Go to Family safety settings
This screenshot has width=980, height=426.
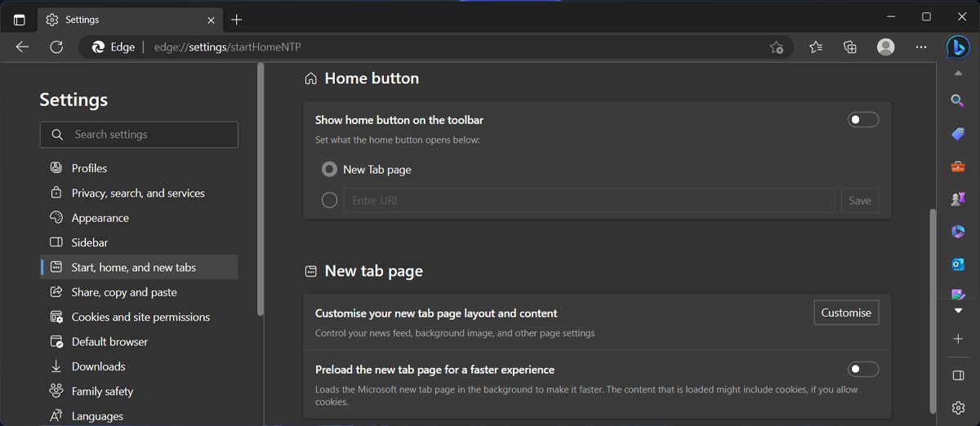(139, 391)
